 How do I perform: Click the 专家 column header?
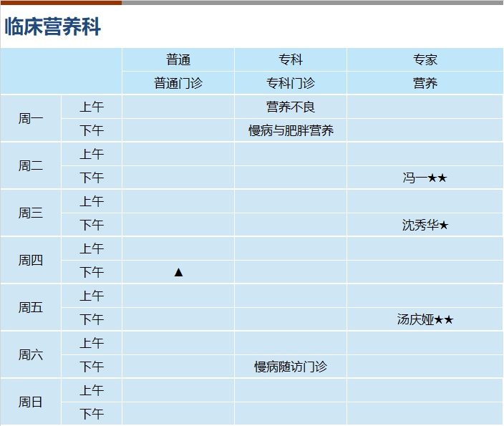click(425, 60)
